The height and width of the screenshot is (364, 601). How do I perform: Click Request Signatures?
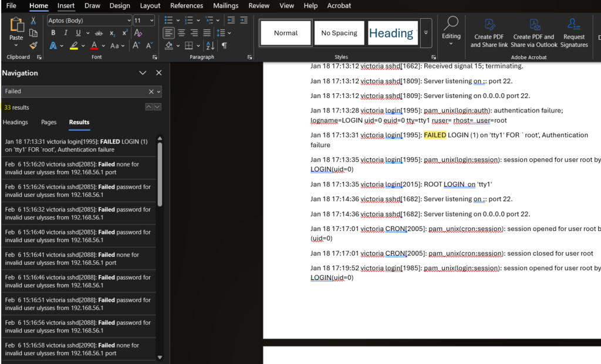tap(574, 33)
